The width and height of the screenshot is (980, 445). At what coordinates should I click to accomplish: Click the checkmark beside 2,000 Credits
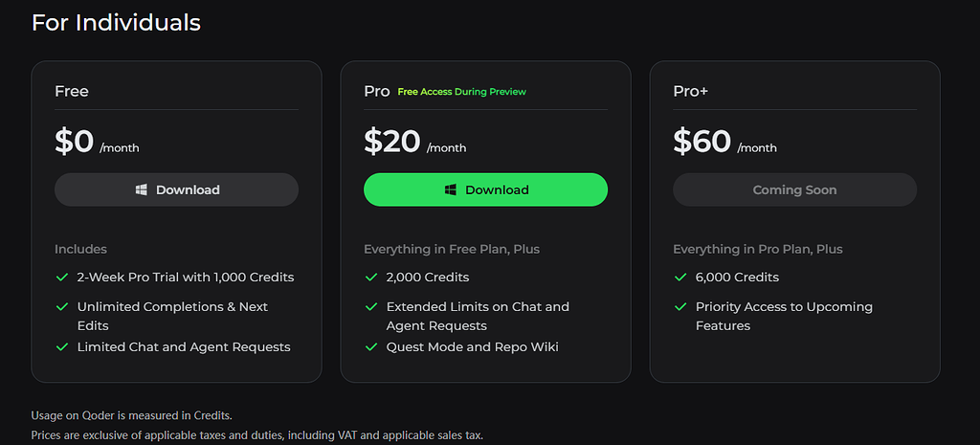click(371, 277)
